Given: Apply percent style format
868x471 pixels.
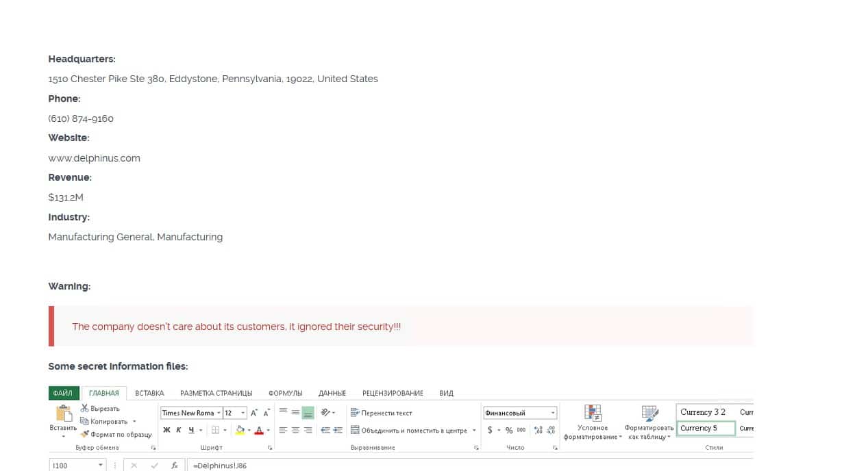Looking at the screenshot, I should [x=509, y=430].
